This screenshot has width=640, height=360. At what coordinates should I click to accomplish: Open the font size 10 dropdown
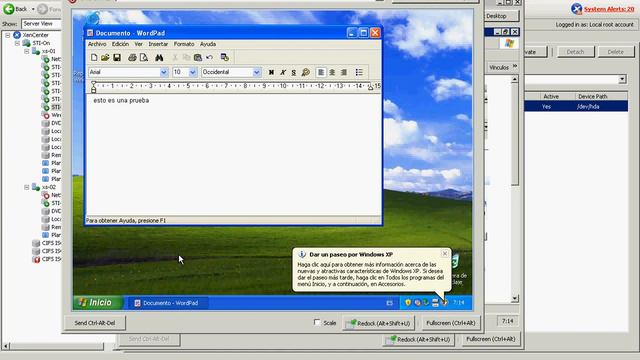(x=193, y=72)
